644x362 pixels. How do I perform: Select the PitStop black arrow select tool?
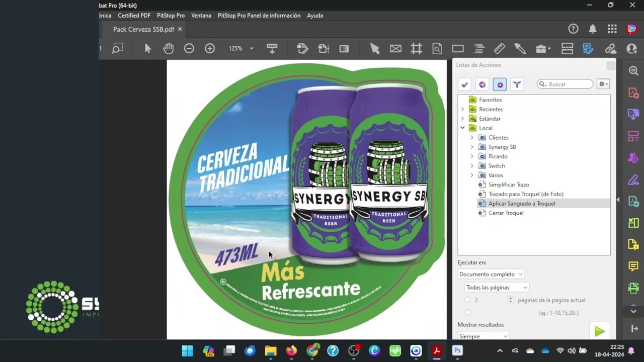coord(374,49)
